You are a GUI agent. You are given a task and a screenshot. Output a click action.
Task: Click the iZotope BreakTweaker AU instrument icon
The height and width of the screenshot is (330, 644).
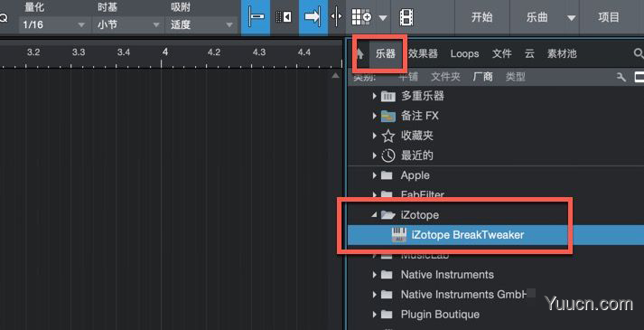pyautogui.click(x=399, y=235)
